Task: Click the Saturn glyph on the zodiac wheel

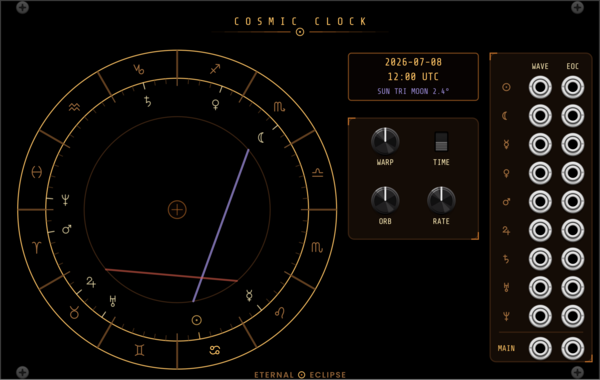Action: click(x=147, y=101)
